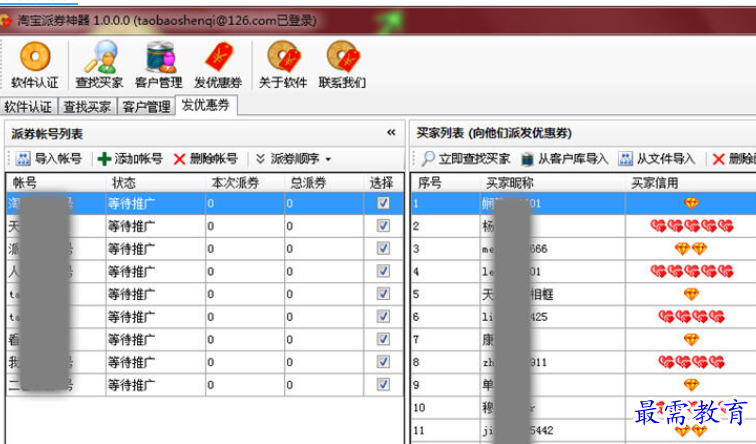Click credit diamonds in buyer row 3
The width and height of the screenshot is (756, 444).
691,248
